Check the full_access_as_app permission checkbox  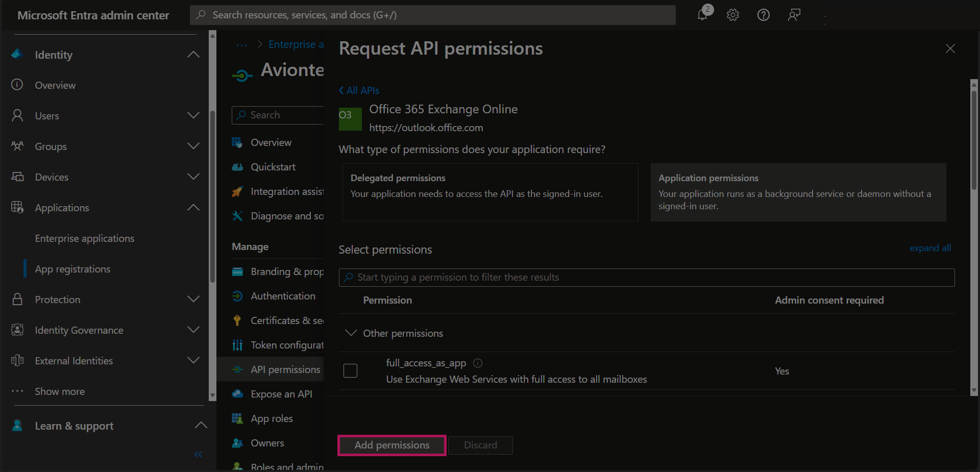coord(350,370)
